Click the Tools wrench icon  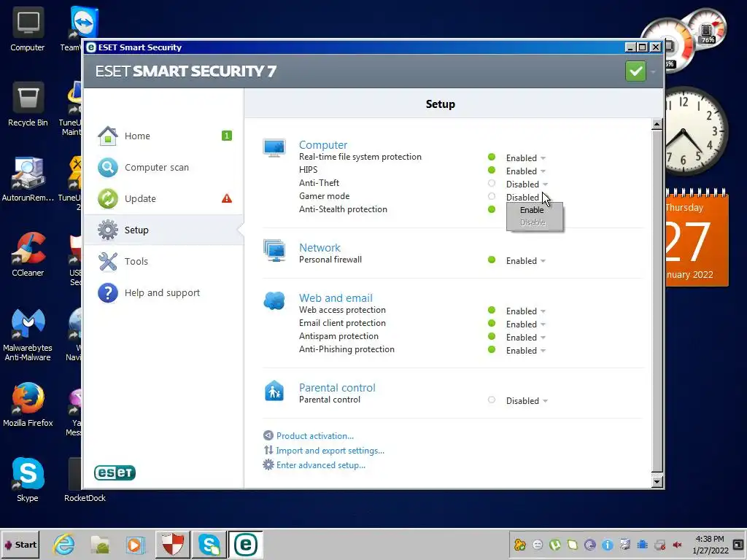(x=108, y=262)
